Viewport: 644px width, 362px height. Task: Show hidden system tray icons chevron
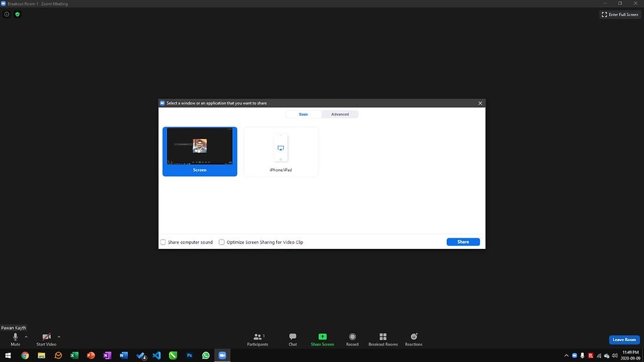click(566, 356)
